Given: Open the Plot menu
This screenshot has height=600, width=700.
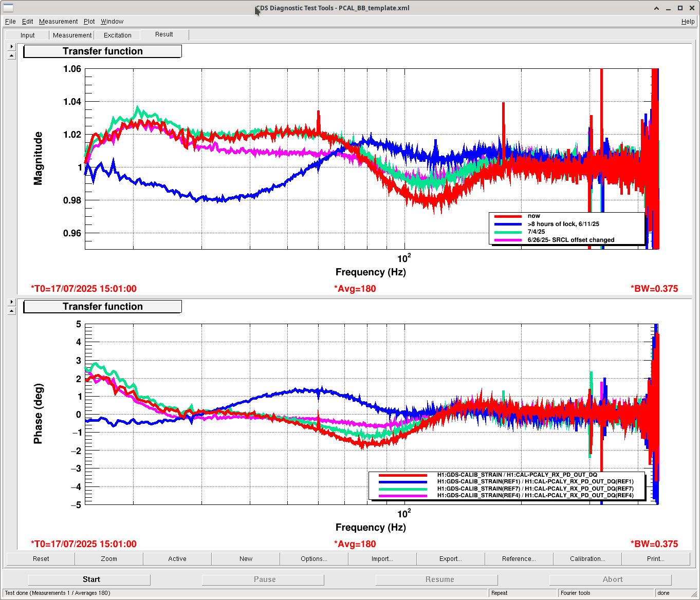Looking at the screenshot, I should point(89,22).
